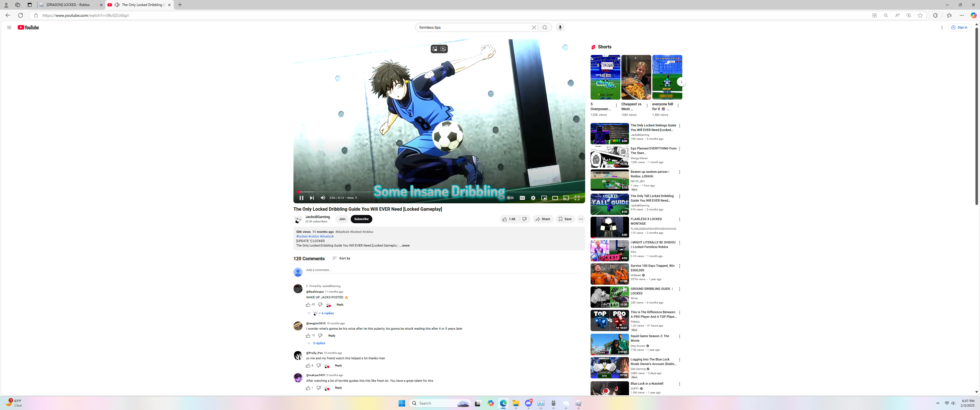This screenshot has height=410, width=980.
Task: Clear the 'formless tips' search query
Action: tap(534, 27)
